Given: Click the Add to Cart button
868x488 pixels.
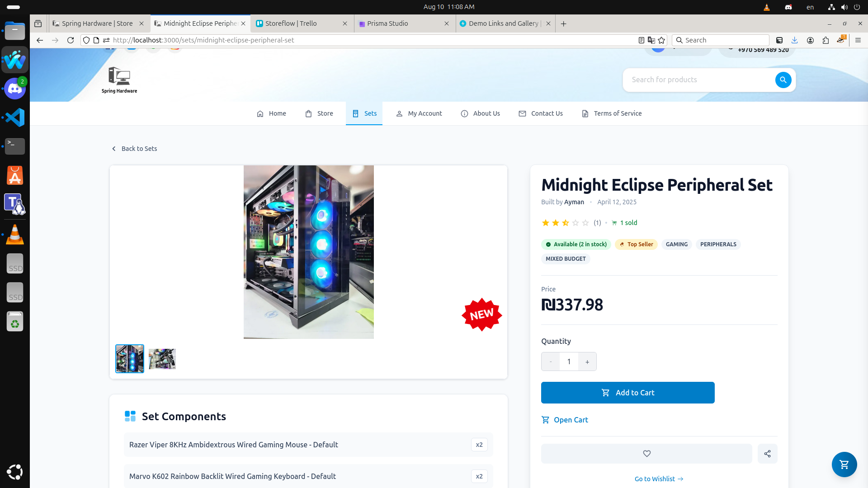Looking at the screenshot, I should click(x=627, y=393).
